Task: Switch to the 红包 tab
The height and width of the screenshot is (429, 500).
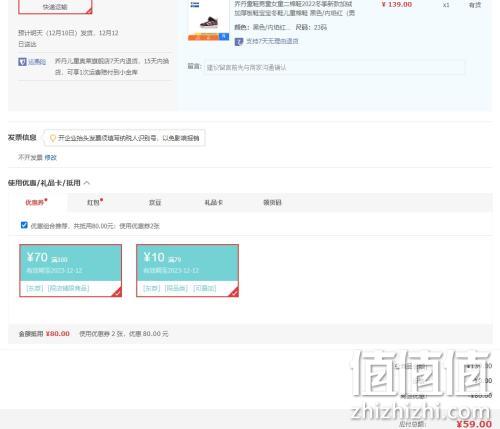Action: 95,202
